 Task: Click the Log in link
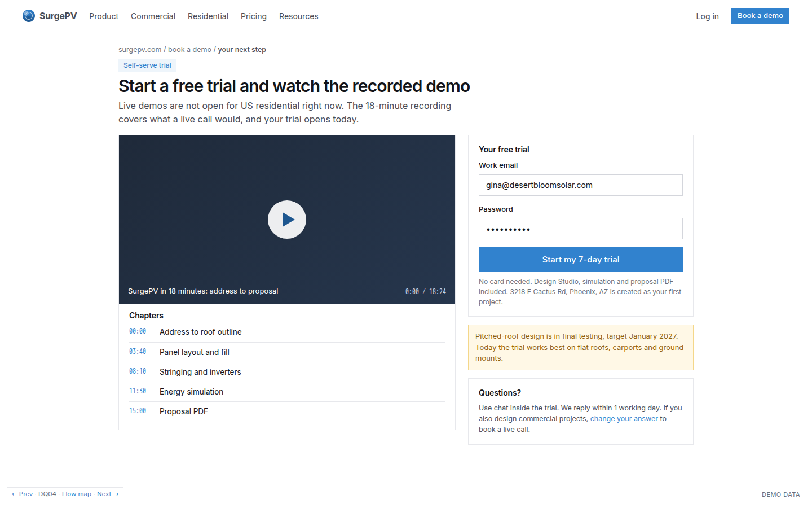point(707,16)
